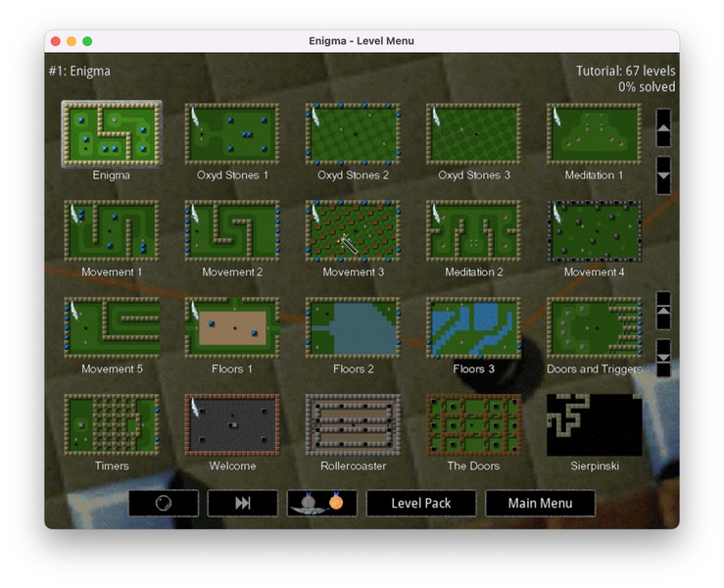This screenshot has height=588, width=724.
Task: Launch the Movement 5 level
Action: pos(112,328)
